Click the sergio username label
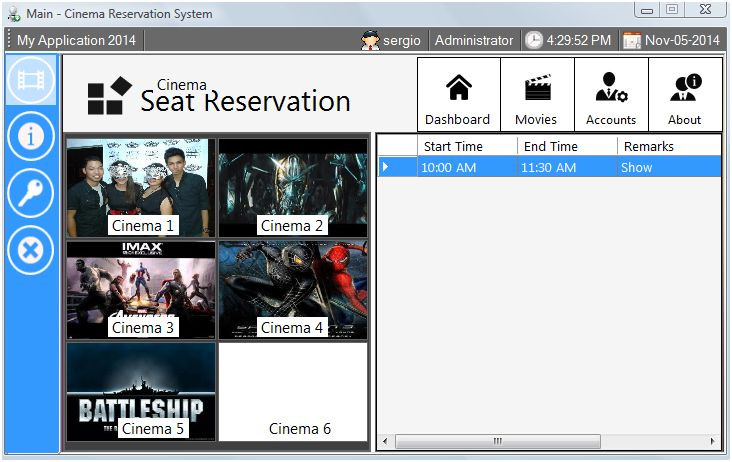This screenshot has height=462, width=732. 401,41
